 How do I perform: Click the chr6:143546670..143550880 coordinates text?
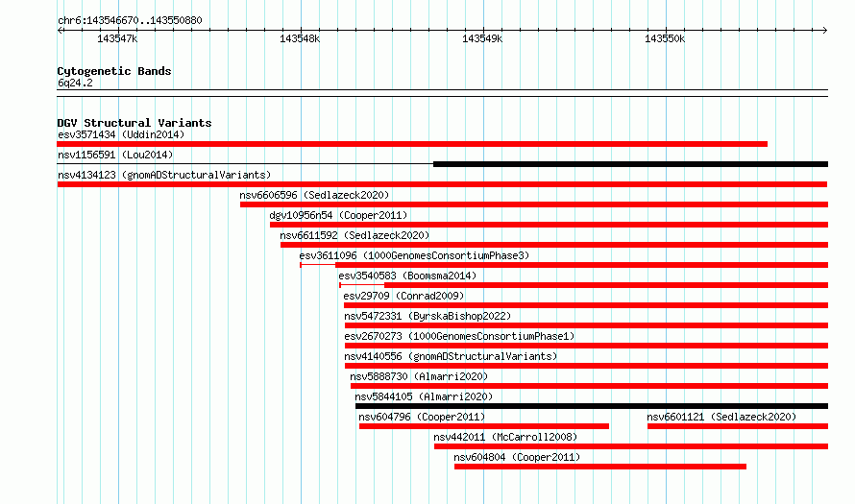[x=130, y=20]
